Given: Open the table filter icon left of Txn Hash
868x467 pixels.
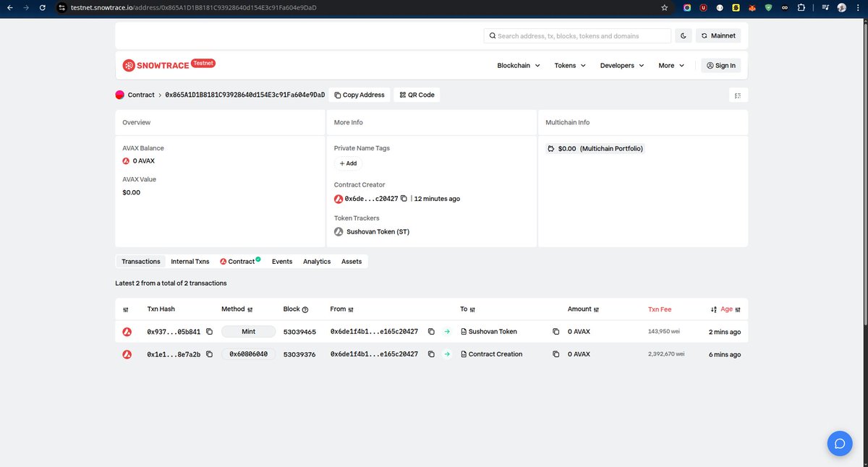Looking at the screenshot, I should pos(126,309).
